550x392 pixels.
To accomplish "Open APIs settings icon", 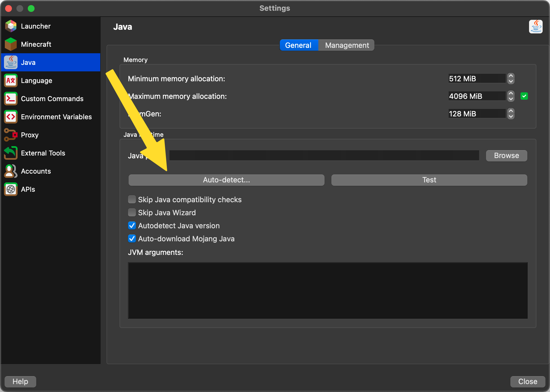I will pos(11,189).
